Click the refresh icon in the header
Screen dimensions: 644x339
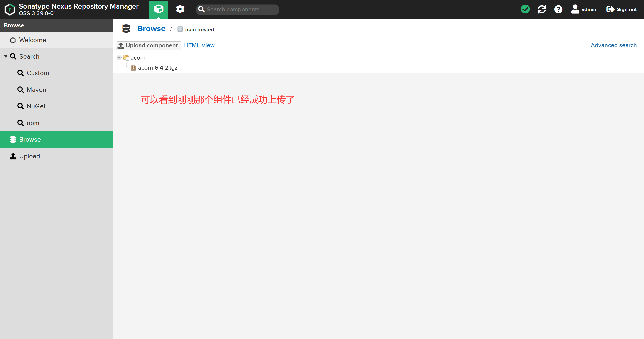click(542, 9)
